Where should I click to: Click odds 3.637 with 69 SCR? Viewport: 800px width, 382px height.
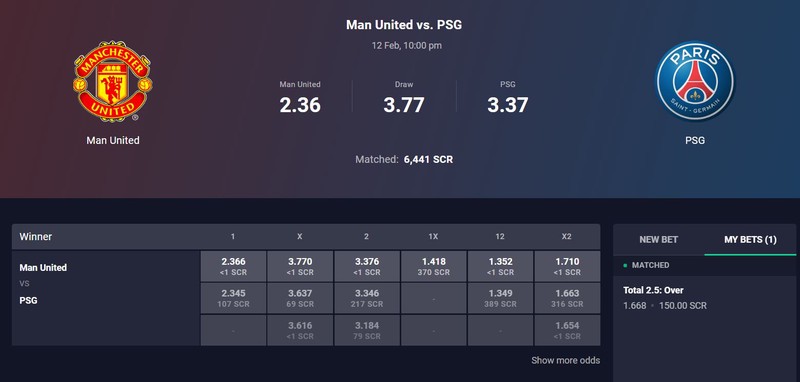tap(300, 298)
